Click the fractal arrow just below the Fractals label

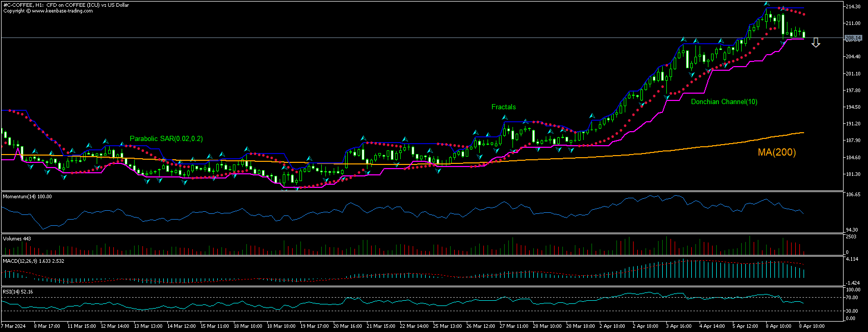[x=504, y=118]
